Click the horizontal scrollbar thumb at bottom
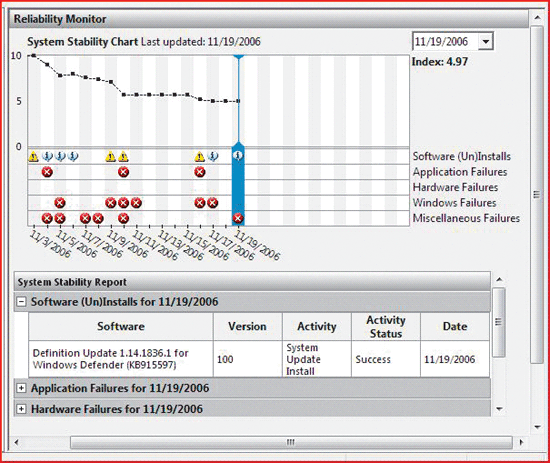 [291, 442]
